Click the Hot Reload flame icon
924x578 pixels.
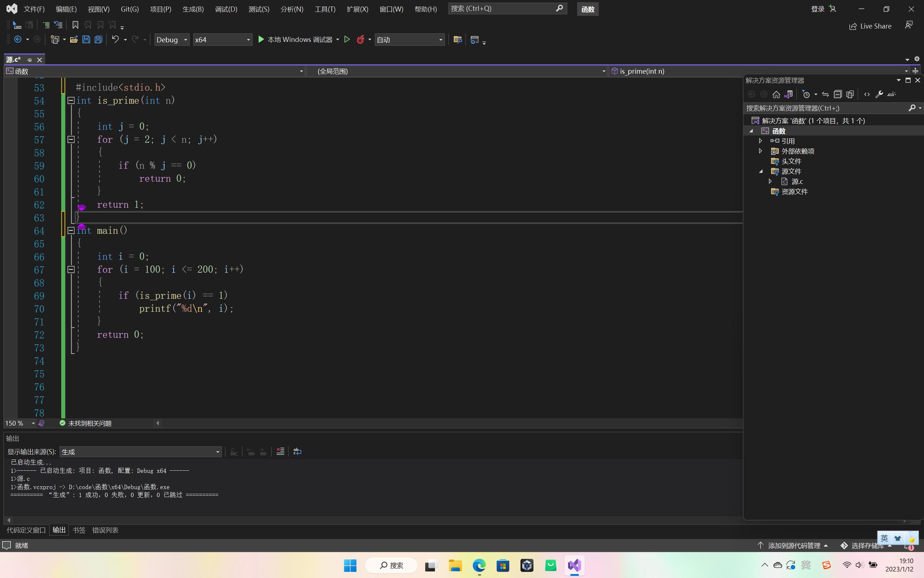(x=360, y=39)
